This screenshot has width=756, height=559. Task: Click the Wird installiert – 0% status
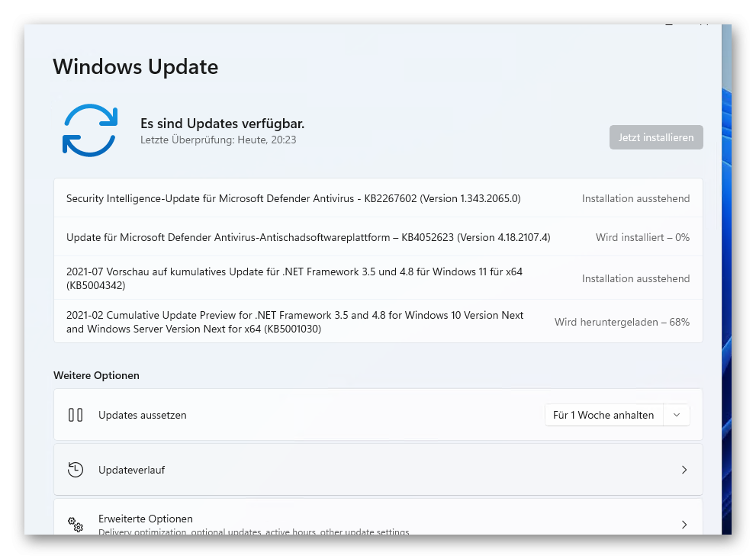(642, 237)
